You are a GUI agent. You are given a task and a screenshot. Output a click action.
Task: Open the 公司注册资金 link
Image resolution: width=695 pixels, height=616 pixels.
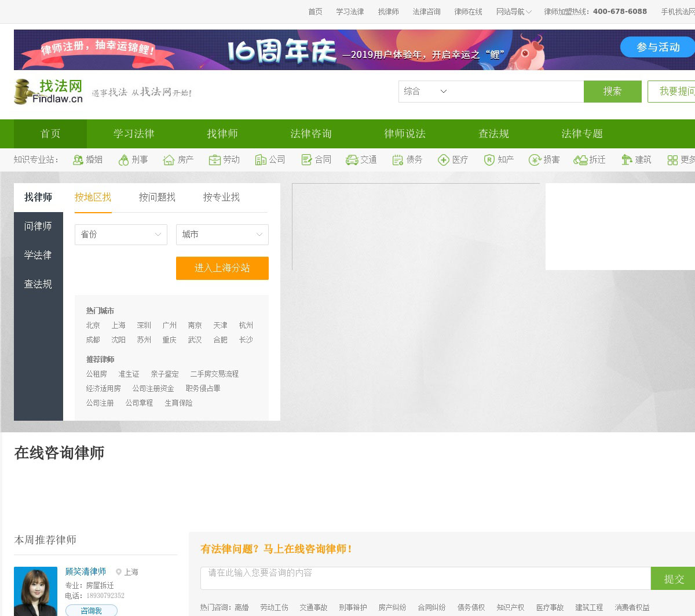click(x=153, y=389)
